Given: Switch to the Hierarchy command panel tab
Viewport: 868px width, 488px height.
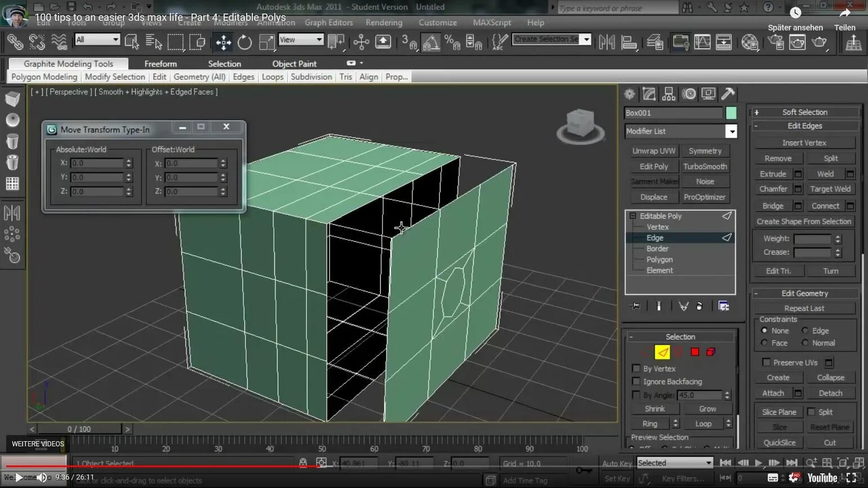Looking at the screenshot, I should coord(669,94).
